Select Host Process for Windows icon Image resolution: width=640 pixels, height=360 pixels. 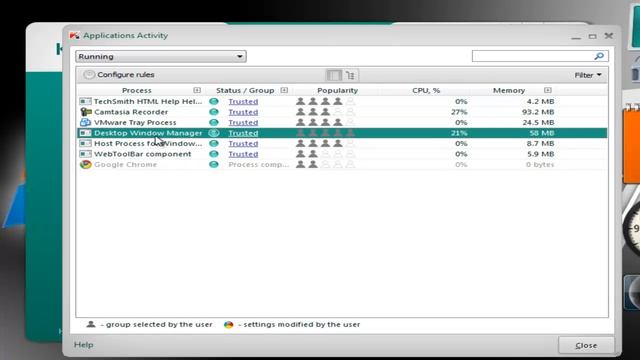[x=85, y=144]
